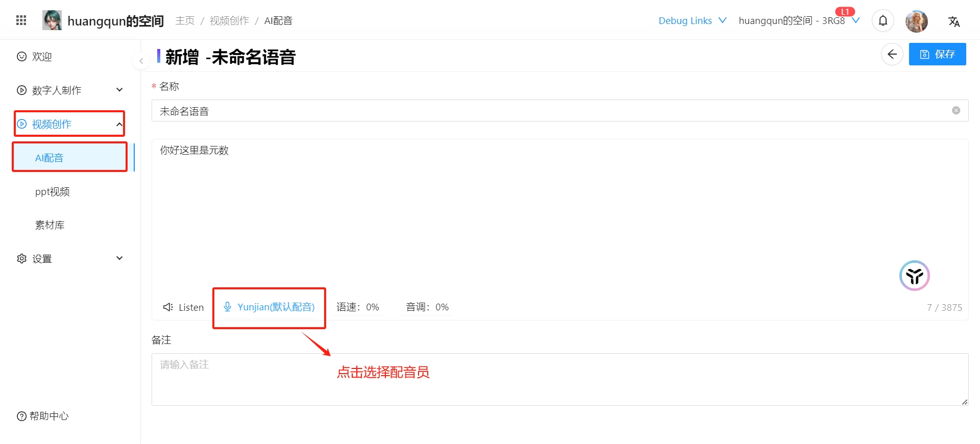Collapse the sidebar with the chevron handle
Image resolution: width=980 pixels, height=444 pixels.
[x=141, y=61]
